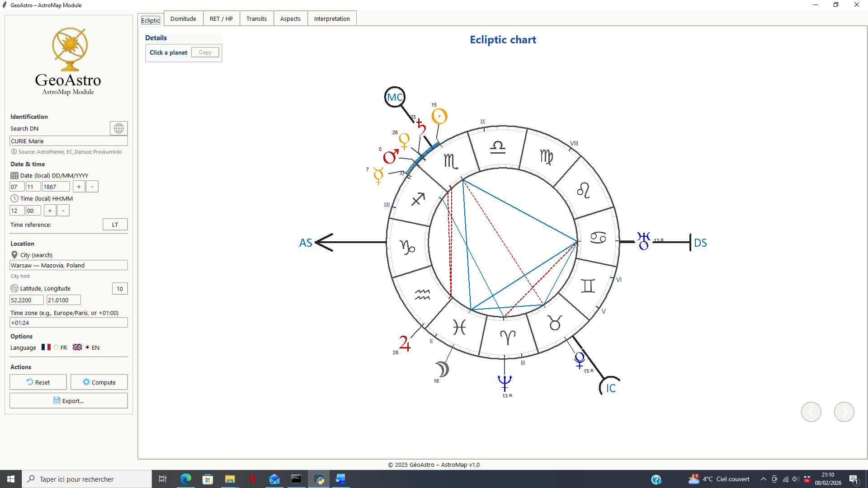This screenshot has height=488, width=868.
Task: Switch to the Domitude tab
Action: point(183,19)
